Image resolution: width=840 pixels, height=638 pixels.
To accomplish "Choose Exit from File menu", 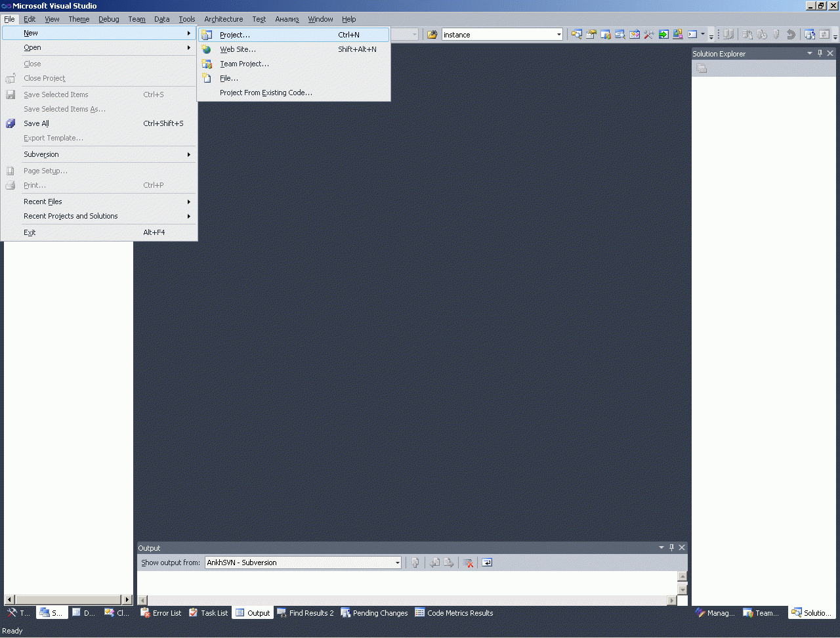I will click(x=99, y=232).
